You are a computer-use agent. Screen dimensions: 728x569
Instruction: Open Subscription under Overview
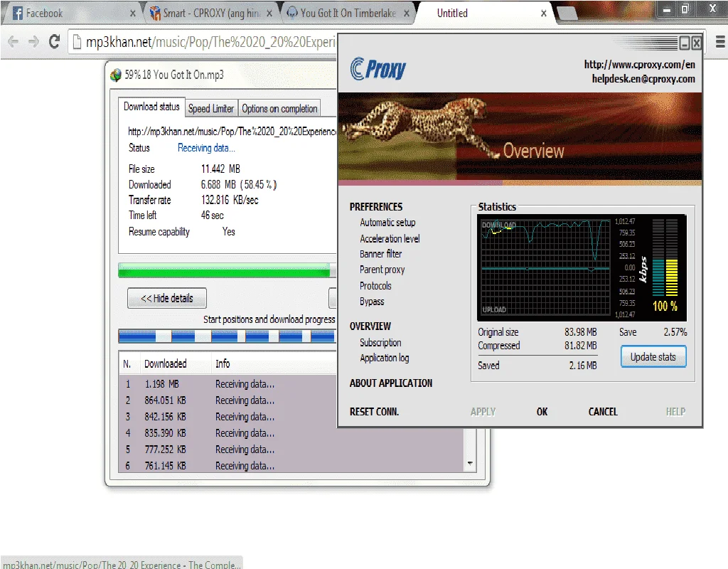pyautogui.click(x=380, y=342)
